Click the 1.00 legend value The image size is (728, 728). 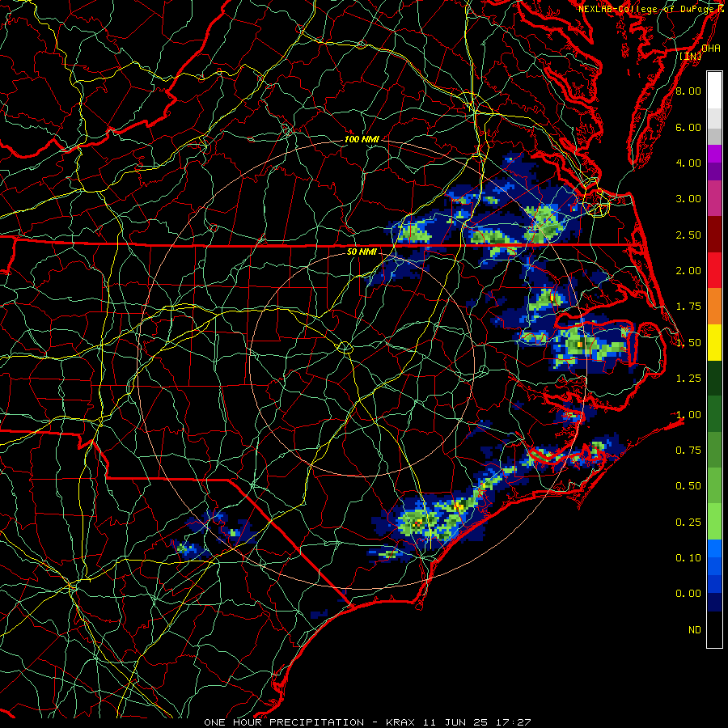click(688, 415)
